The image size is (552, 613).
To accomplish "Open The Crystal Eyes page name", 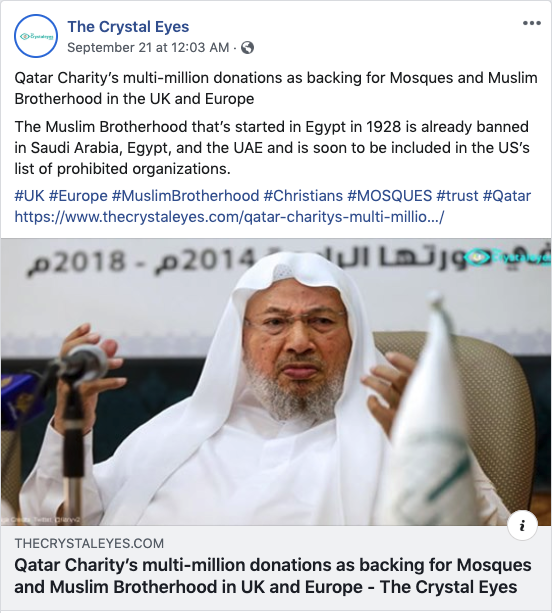I will click(x=128, y=27).
